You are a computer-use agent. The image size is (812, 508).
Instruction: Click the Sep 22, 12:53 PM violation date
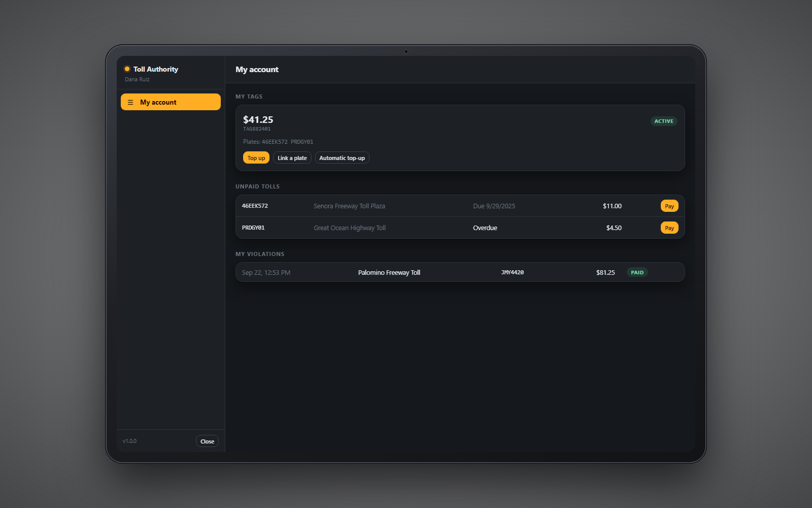[266, 272]
